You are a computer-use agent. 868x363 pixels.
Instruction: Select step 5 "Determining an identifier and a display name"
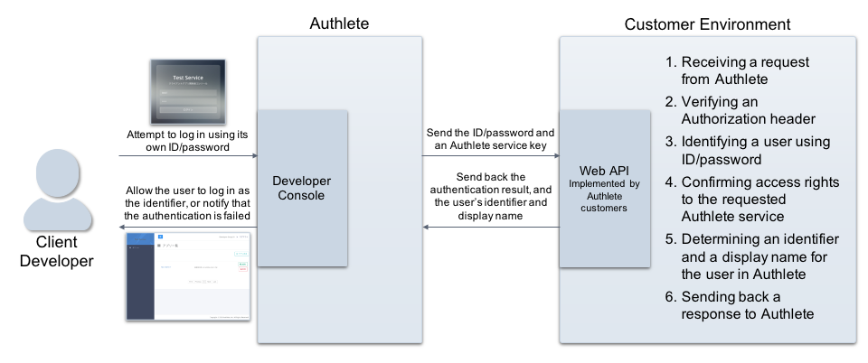point(752,256)
